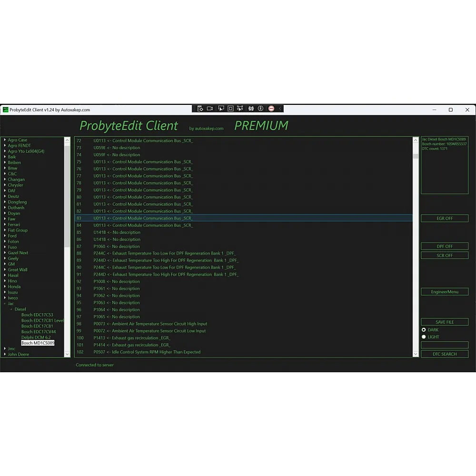Select Delphi DCM 6.2 ECU entry

coord(36,337)
